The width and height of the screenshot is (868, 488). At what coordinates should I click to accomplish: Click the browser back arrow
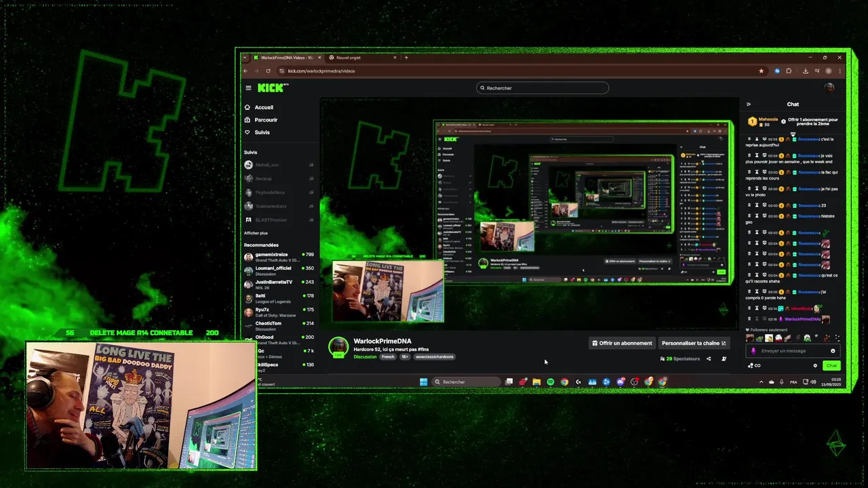click(x=245, y=70)
